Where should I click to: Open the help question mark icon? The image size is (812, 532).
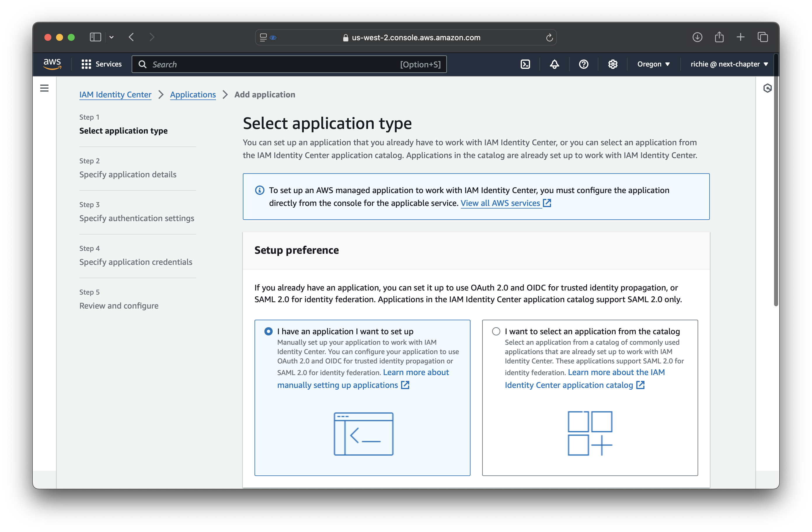tap(583, 64)
